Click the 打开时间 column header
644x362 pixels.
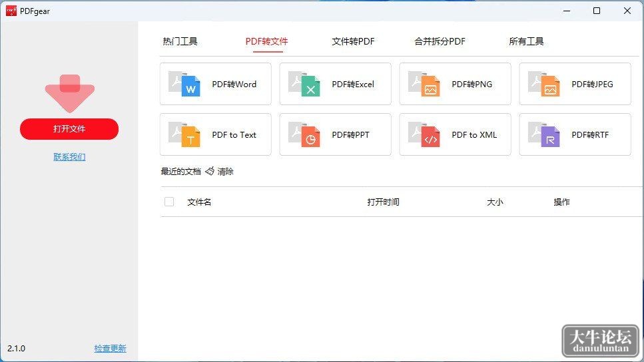(x=383, y=202)
